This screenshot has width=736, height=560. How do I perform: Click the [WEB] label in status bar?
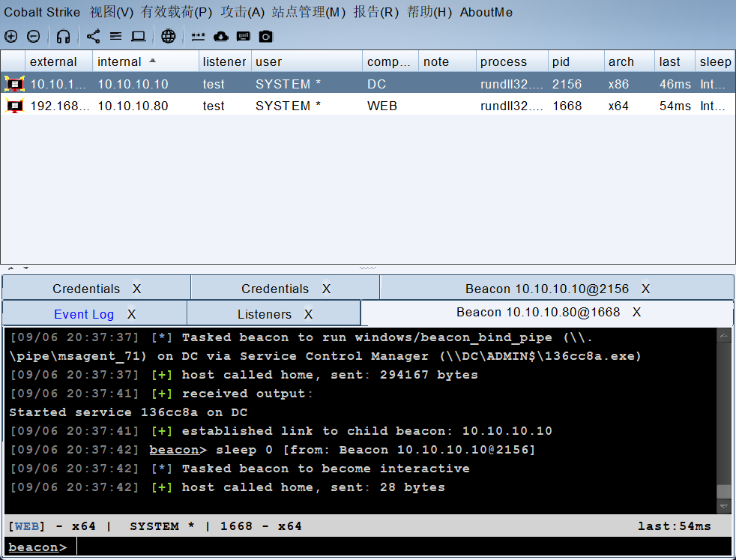pos(27,526)
